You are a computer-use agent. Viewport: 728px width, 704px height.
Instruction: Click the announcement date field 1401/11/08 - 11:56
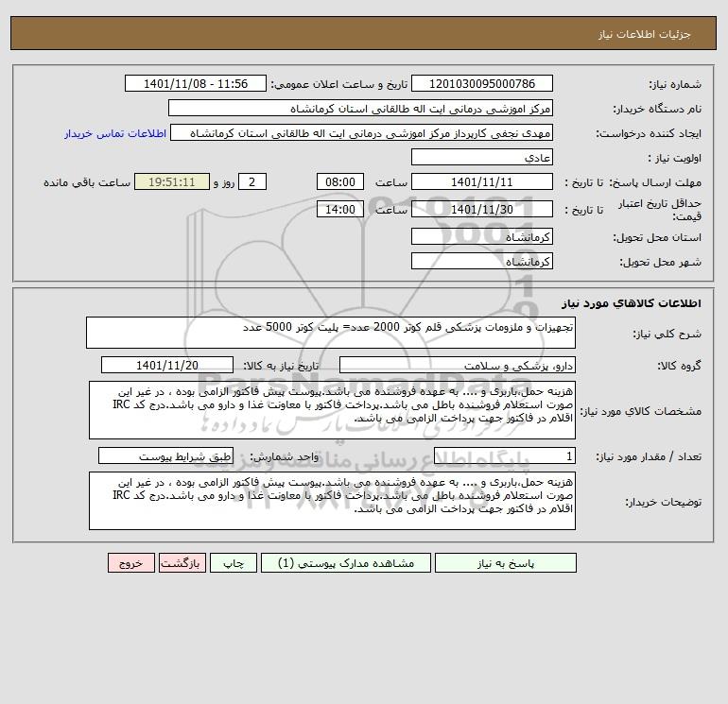coord(196,83)
